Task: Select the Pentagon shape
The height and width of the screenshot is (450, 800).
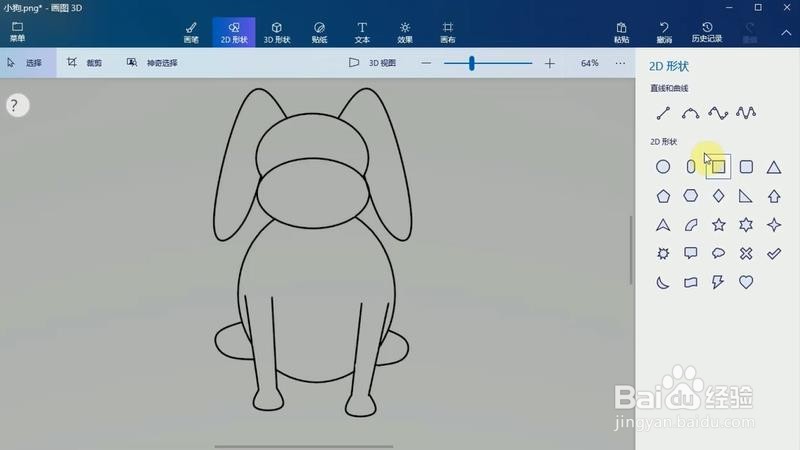Action: [x=663, y=196]
